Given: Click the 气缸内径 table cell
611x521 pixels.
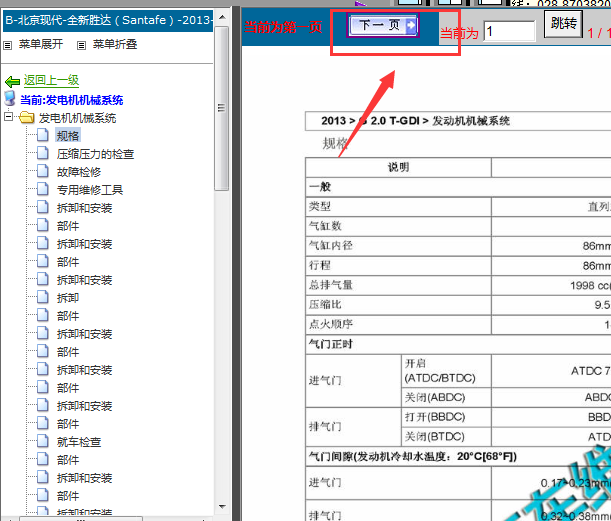Looking at the screenshot, I should tap(398, 245).
